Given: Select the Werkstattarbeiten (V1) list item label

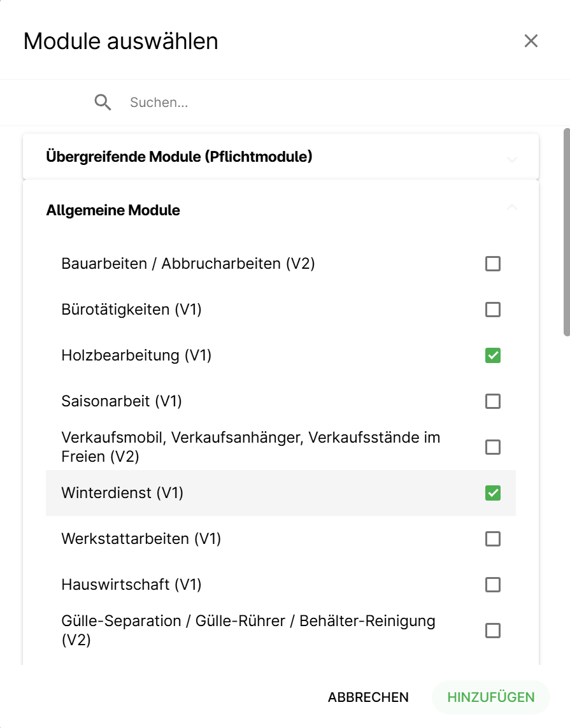Looking at the screenshot, I should [141, 539].
